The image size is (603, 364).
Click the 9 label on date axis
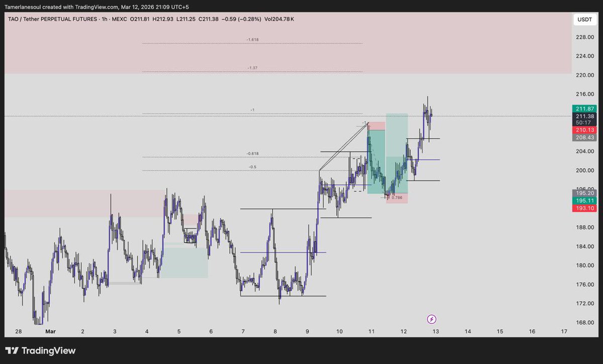(308, 331)
